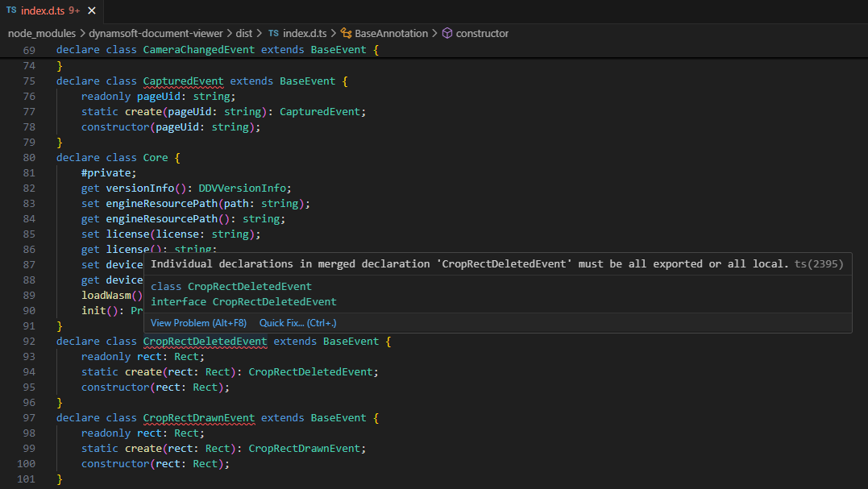Expand the BaseAnnotation breadcrumb symbol list

(392, 33)
